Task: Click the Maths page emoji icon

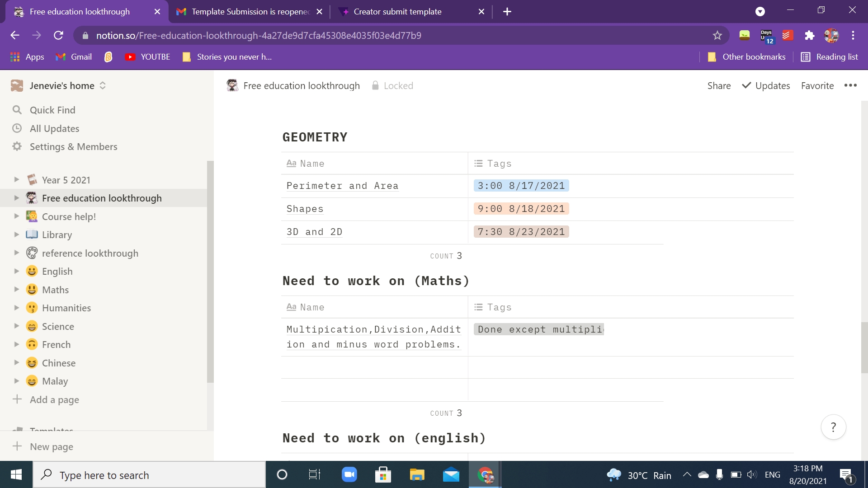Action: click(32, 289)
